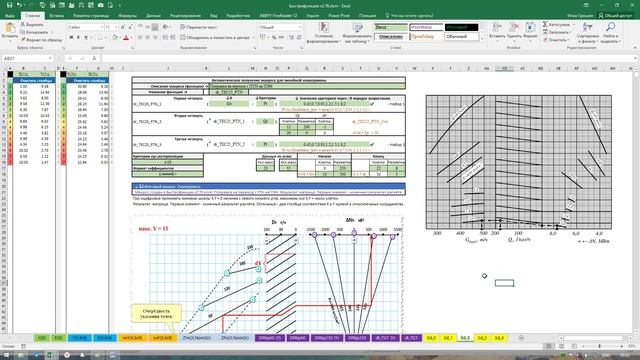This screenshot has height=360, width=640.
Task: Switch to the Данные tab
Action: pos(153,16)
